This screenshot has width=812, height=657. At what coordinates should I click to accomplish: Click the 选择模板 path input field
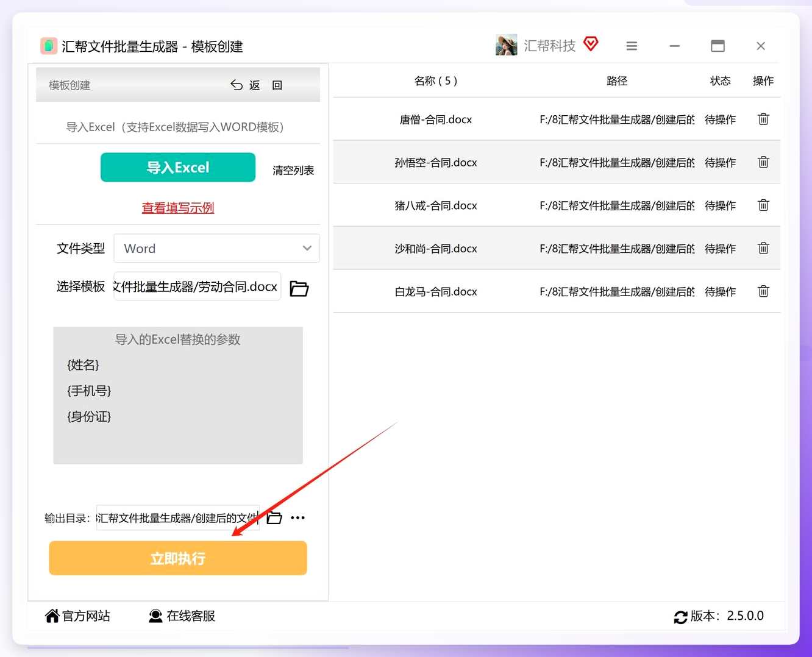coord(197,286)
